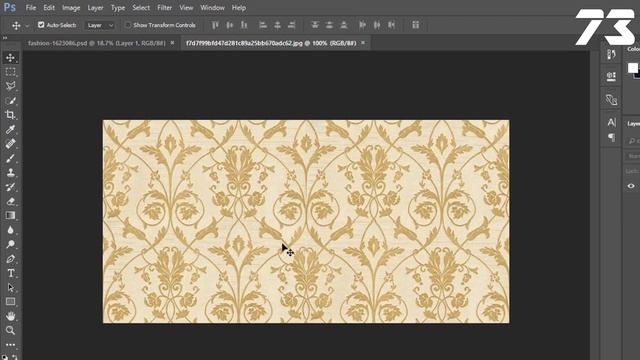Select the Zoom tool

point(11,330)
